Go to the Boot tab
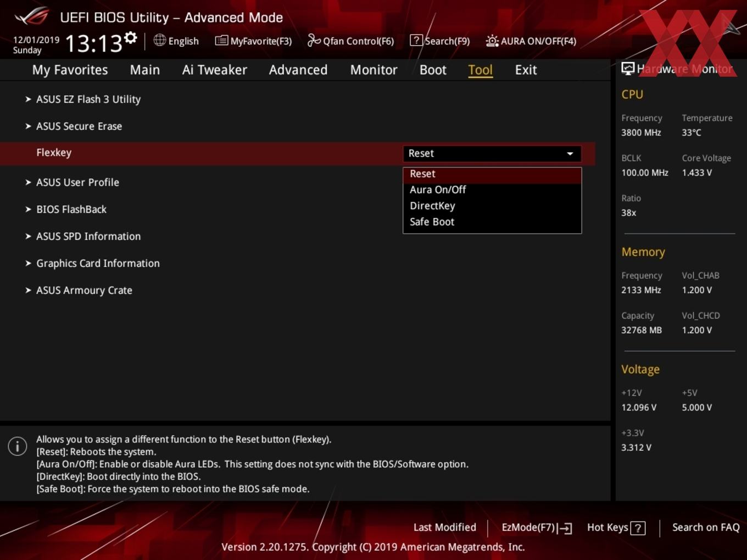This screenshot has width=747, height=560. (433, 70)
